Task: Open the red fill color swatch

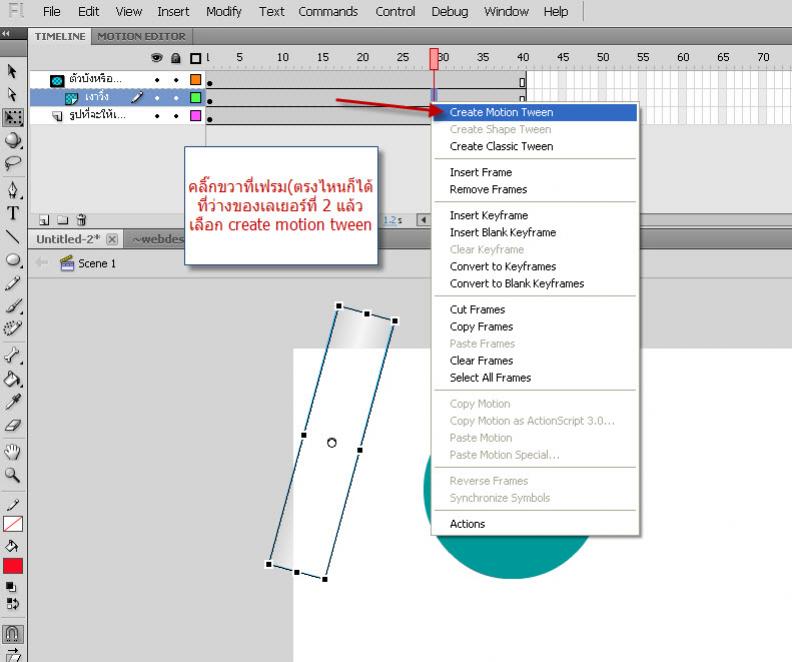Action: pos(13,566)
